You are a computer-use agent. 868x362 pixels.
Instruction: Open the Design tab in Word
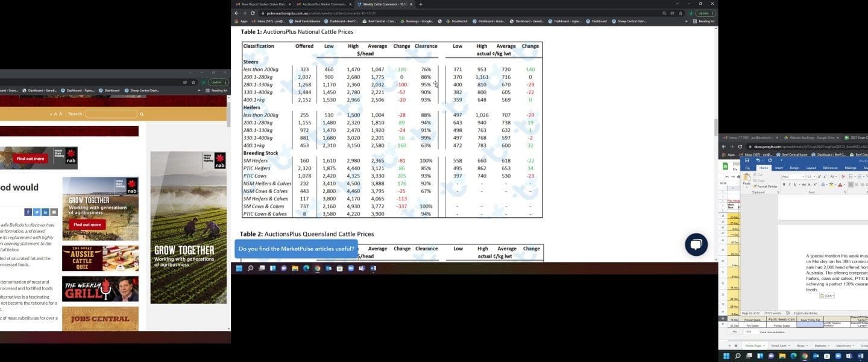(794, 168)
